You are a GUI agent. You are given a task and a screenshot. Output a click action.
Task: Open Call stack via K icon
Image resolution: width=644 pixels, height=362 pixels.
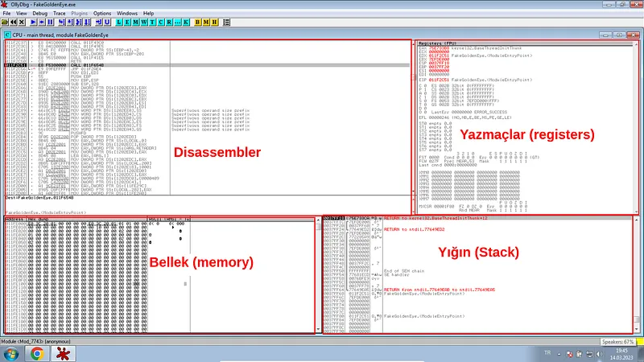(186, 23)
